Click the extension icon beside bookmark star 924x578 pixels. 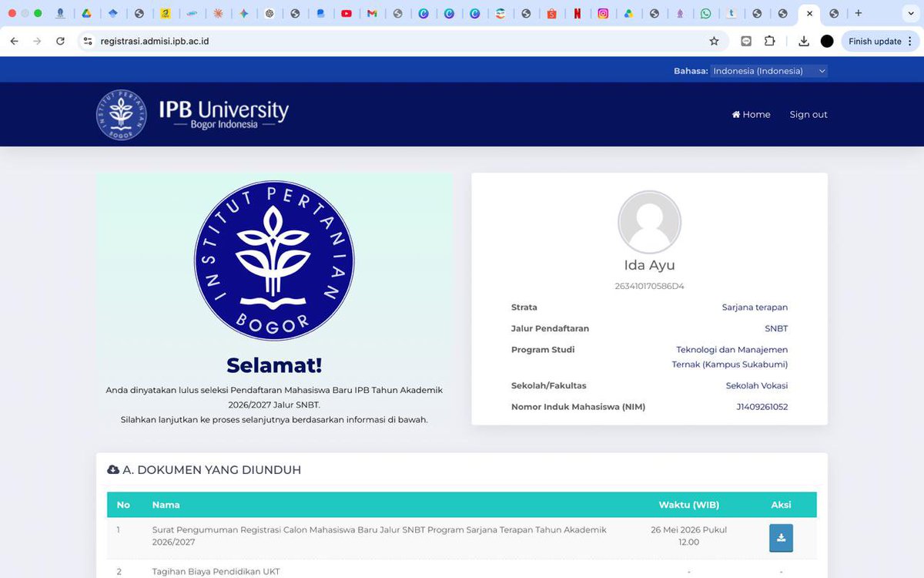point(746,41)
